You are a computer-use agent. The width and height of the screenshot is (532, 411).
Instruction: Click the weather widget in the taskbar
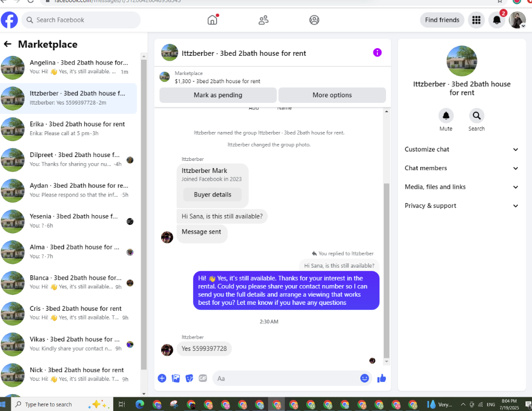coord(440,404)
